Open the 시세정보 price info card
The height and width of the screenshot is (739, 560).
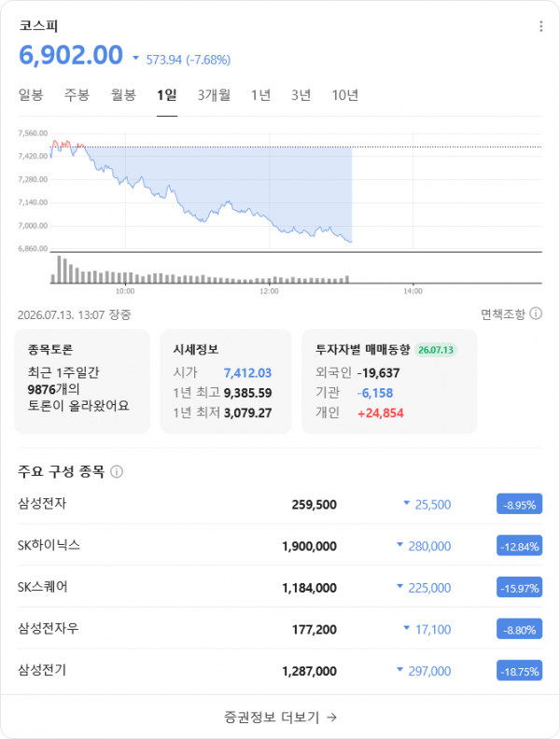226,382
